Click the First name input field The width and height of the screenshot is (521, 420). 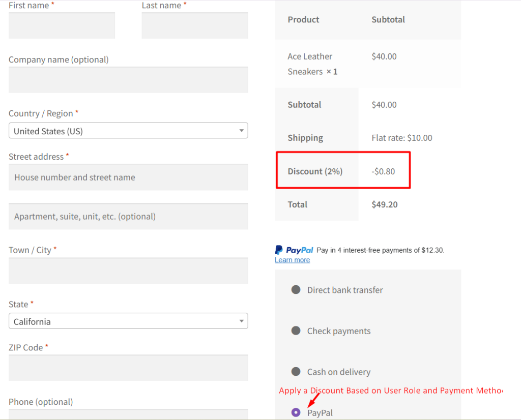(x=62, y=25)
